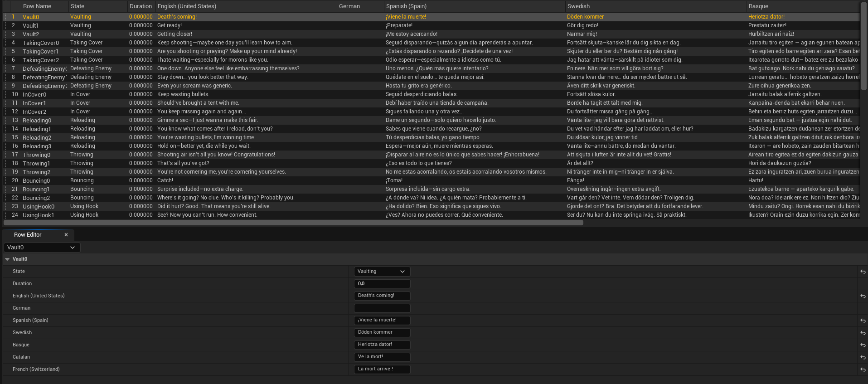Reset Spanish (Spain) field to default
The image size is (868, 384).
[863, 321]
